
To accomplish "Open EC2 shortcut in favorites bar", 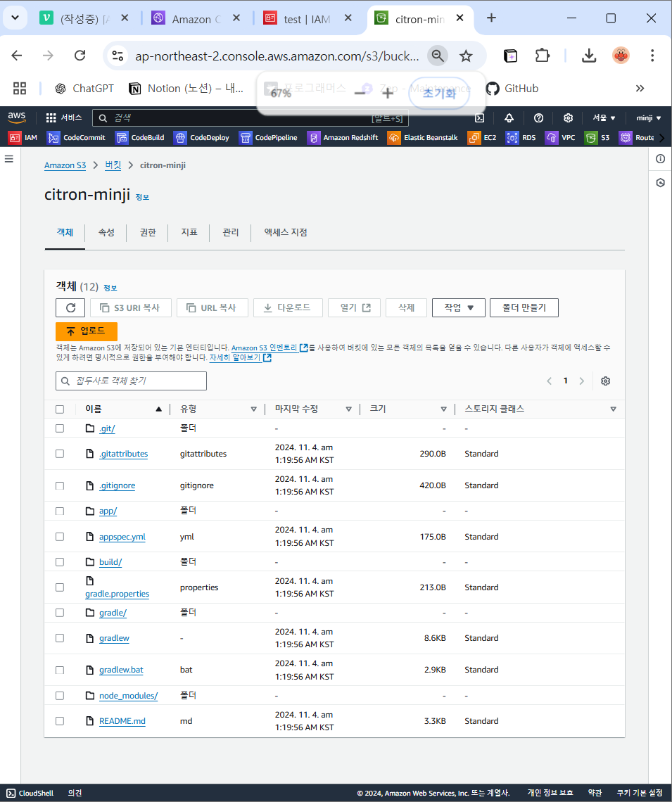I will [482, 138].
